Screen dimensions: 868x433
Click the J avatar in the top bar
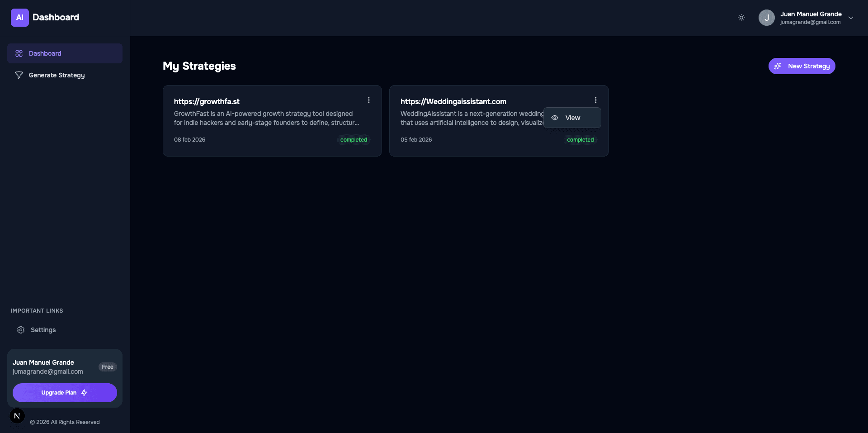[766, 17]
